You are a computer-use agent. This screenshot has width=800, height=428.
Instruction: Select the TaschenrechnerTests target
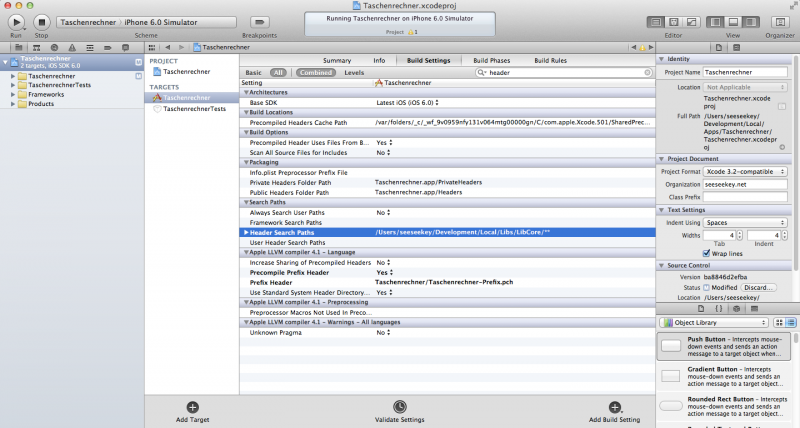193,109
